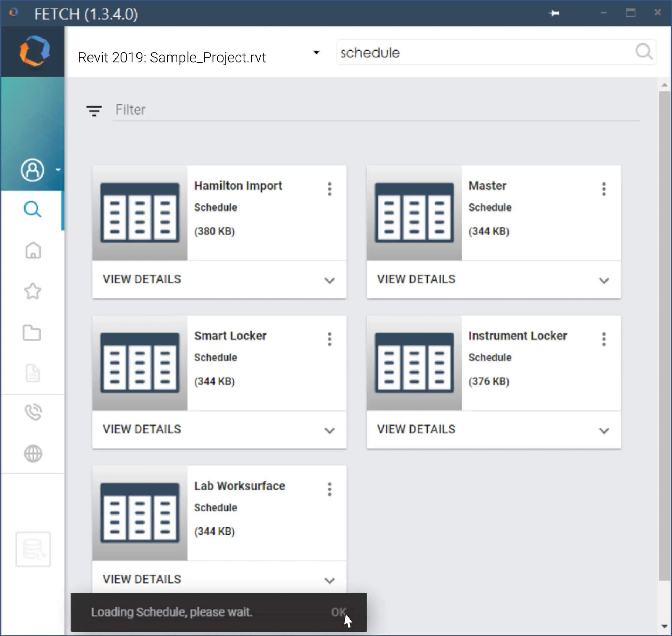672x636 pixels.
Task: Click the Smart Locker title text
Action: pos(230,336)
